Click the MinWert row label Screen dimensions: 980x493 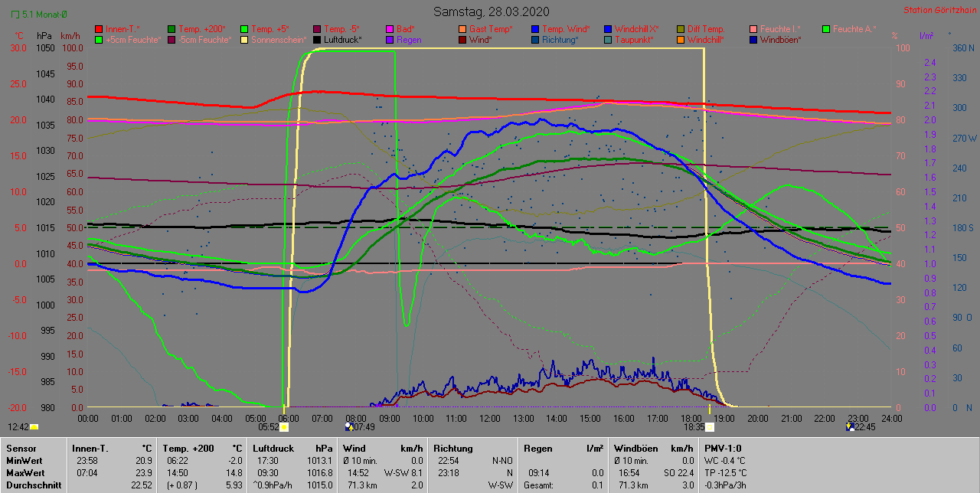pos(24,460)
